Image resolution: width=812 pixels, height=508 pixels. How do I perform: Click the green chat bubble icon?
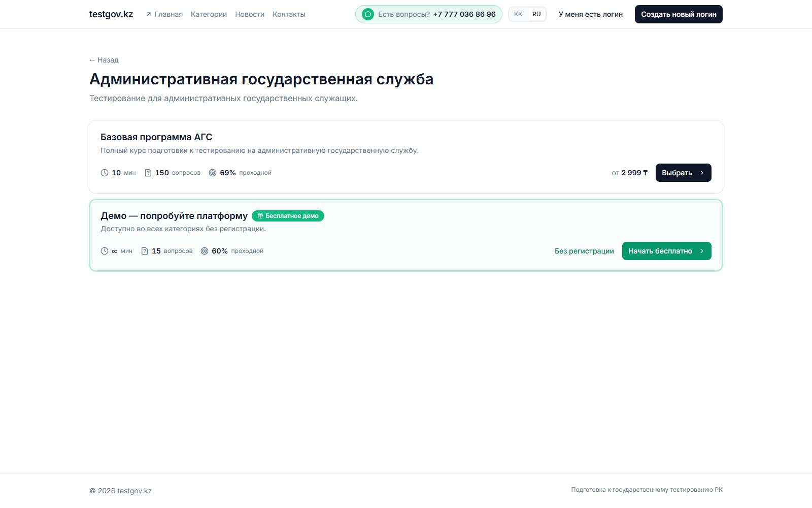[368, 14]
